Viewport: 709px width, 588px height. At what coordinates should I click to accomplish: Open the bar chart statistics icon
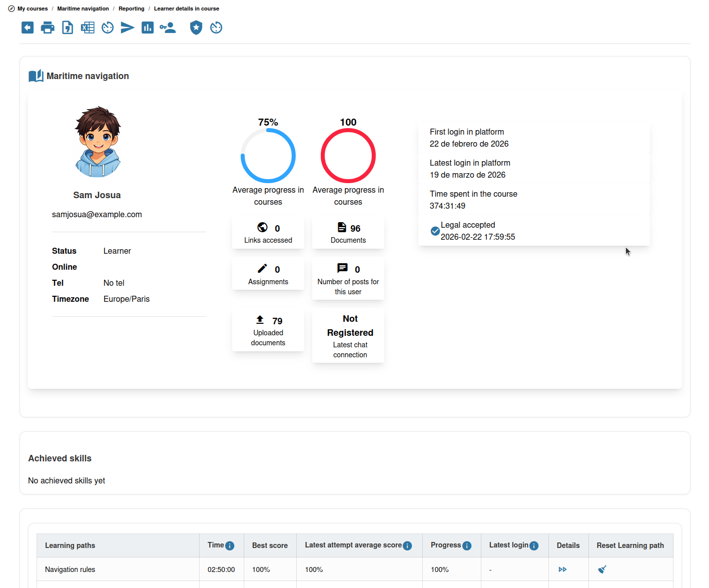point(148,28)
